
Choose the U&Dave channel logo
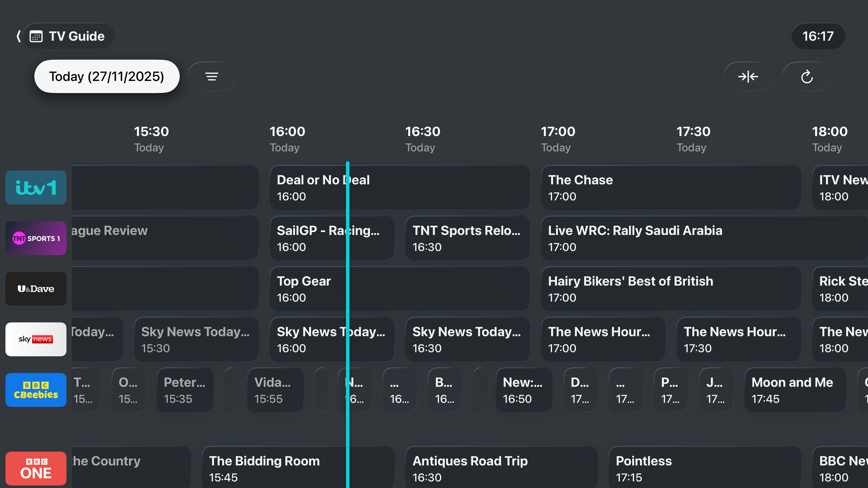click(36, 289)
